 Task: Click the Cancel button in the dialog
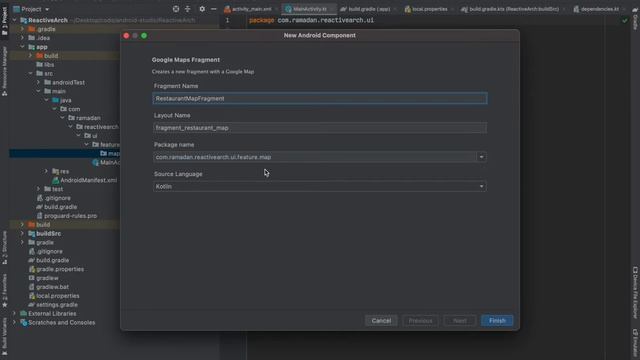[381, 320]
